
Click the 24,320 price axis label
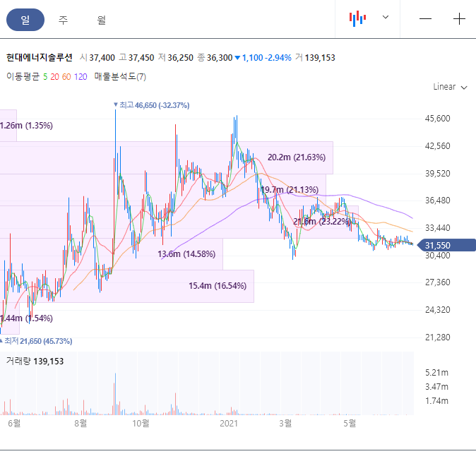coord(437,310)
